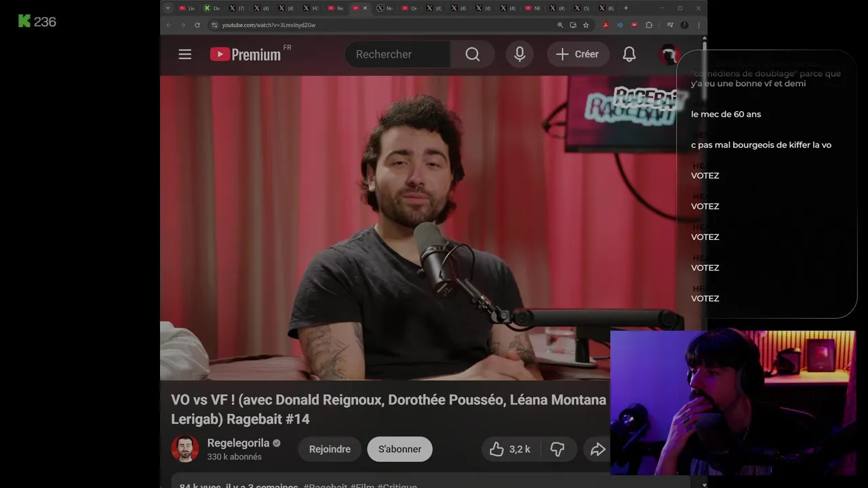
Task: Switch to the YouTube 'Re' tab
Action: click(336, 8)
